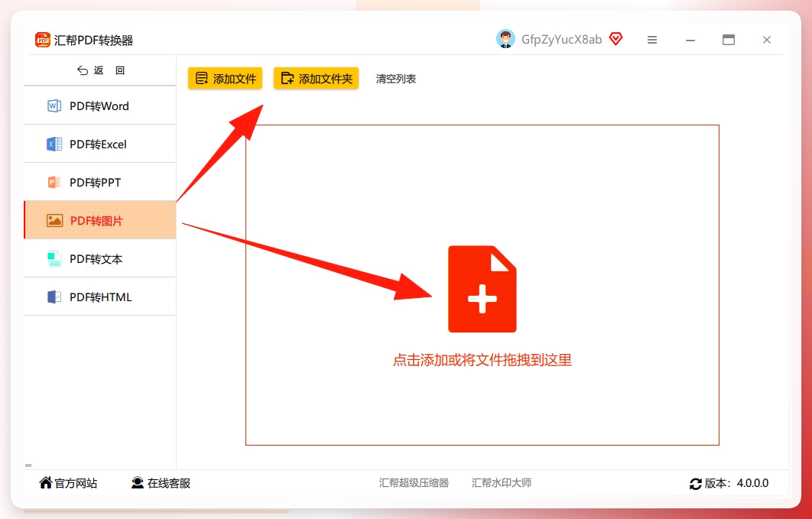The width and height of the screenshot is (812, 519).
Task: Choose the PDF转HTML option
Action: [x=100, y=297]
